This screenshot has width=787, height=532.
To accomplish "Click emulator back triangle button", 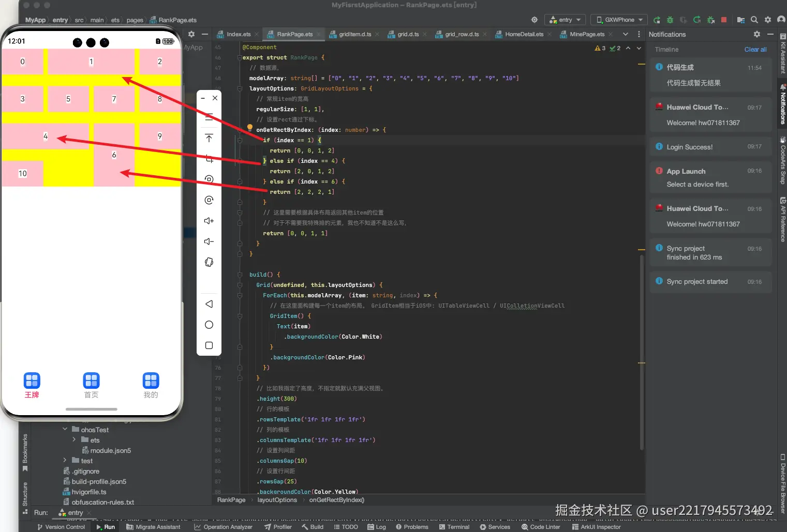I will pos(209,304).
